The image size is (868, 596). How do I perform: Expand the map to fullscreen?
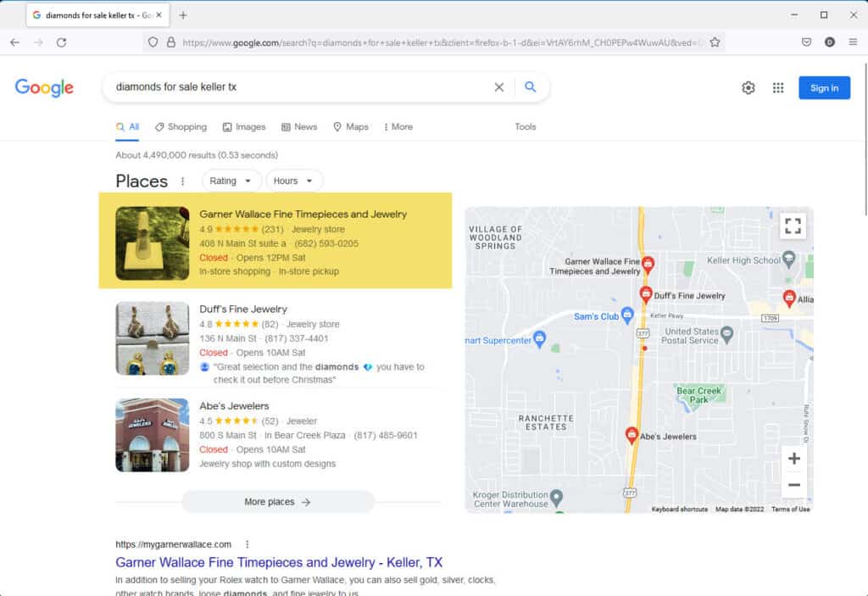pyautogui.click(x=793, y=226)
